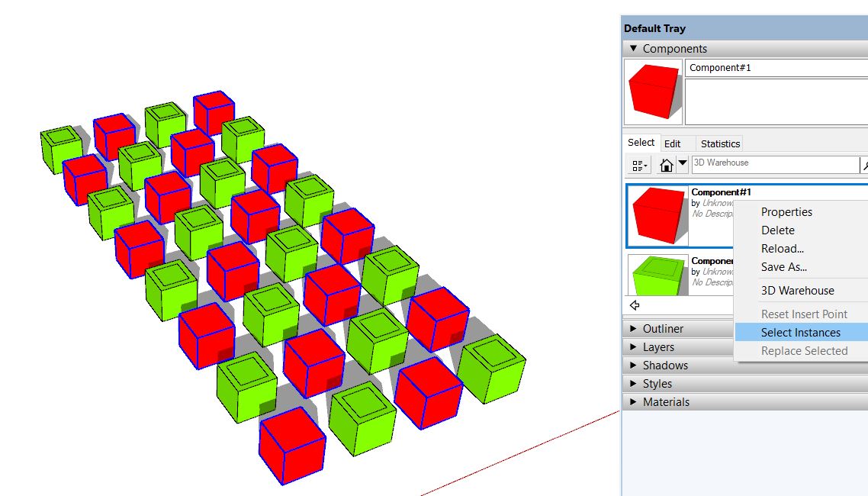Expand the Styles panel
The height and width of the screenshot is (496, 868).
click(x=657, y=384)
